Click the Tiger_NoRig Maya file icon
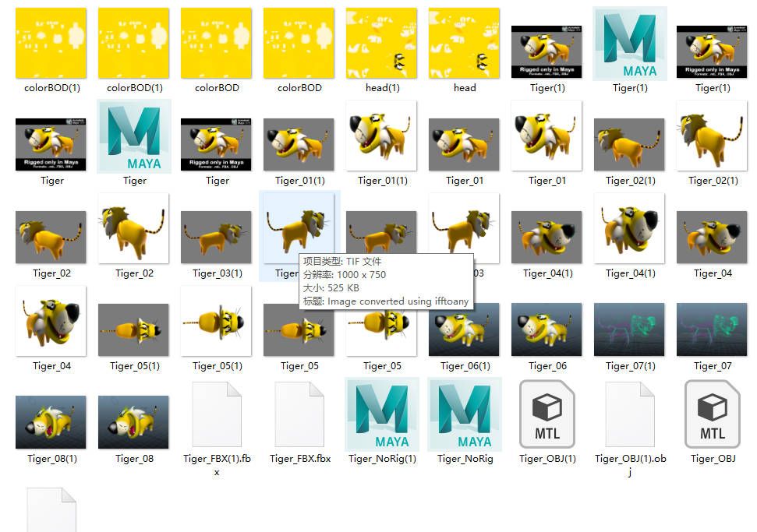 click(x=465, y=414)
